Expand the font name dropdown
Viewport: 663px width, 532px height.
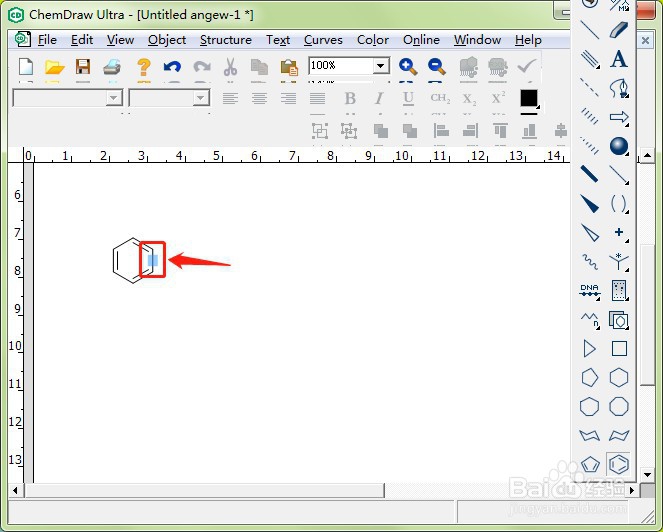click(113, 98)
